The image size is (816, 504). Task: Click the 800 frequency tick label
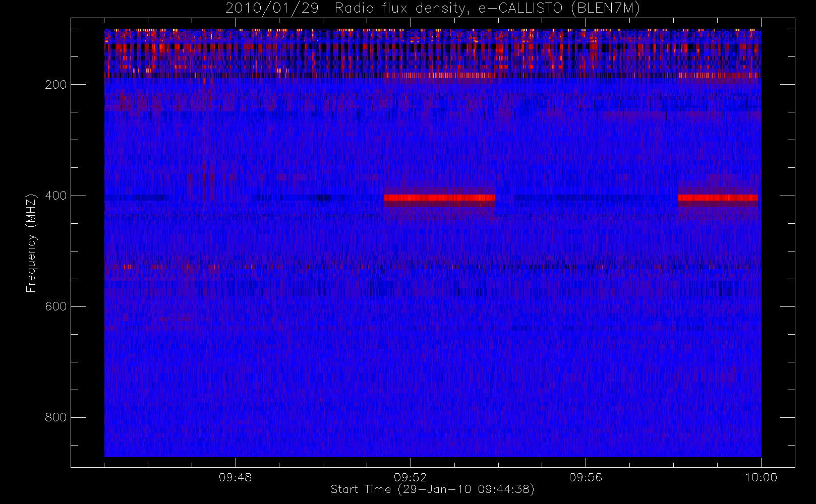pos(56,417)
